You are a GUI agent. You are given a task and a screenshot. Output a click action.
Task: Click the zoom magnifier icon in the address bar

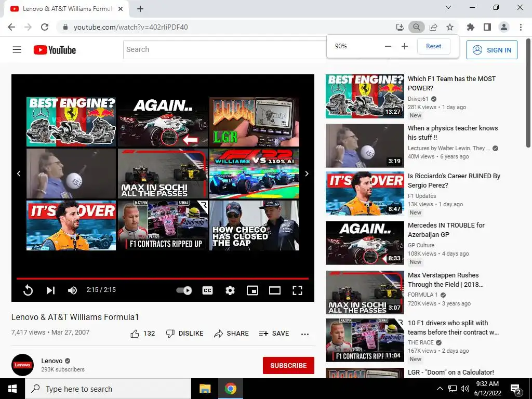point(417,27)
